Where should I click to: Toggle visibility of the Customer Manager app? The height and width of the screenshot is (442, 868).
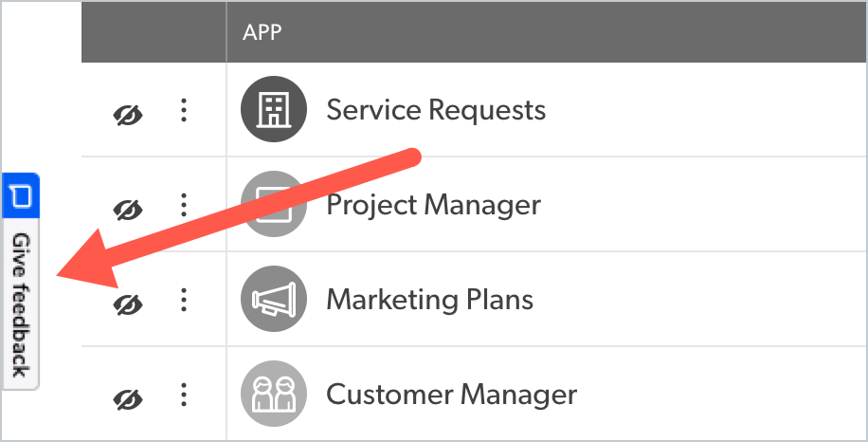128,399
